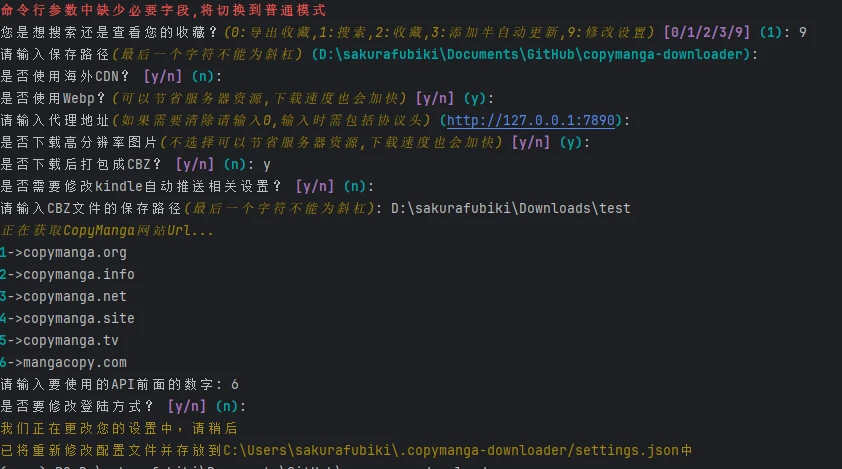This screenshot has width=842, height=469.
Task: Click the 正在获取CopyManga网站Url status line
Action: point(107,230)
